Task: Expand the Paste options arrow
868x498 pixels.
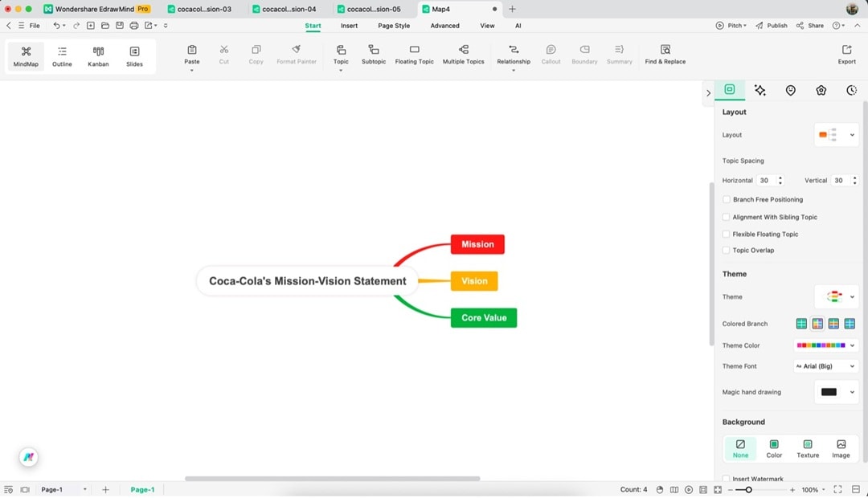Action: (x=192, y=71)
